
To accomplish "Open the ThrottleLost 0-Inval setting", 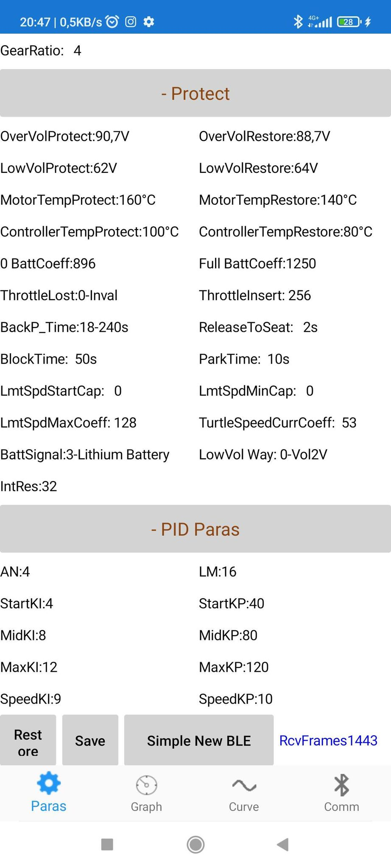I will (59, 295).
